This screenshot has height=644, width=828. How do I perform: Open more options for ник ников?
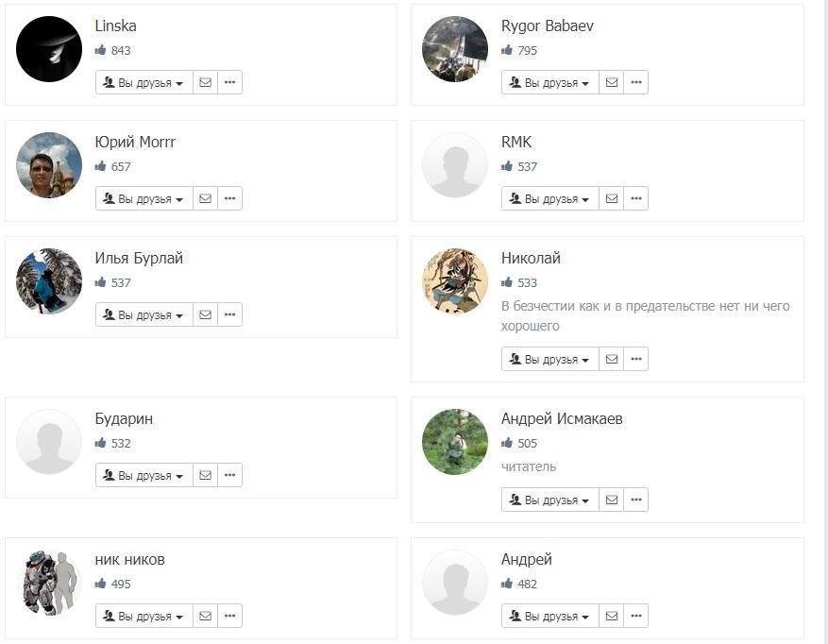click(229, 616)
